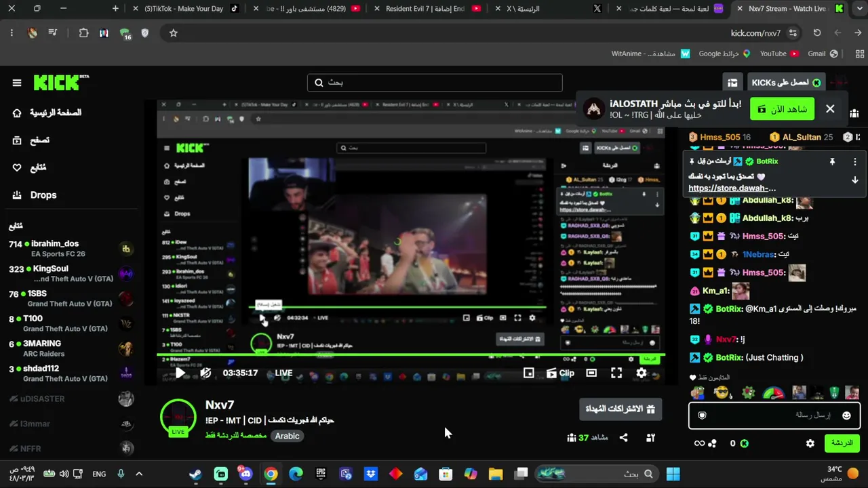The width and height of the screenshot is (868, 488).
Task: Open Steam from the taskbar
Action: 195,474
